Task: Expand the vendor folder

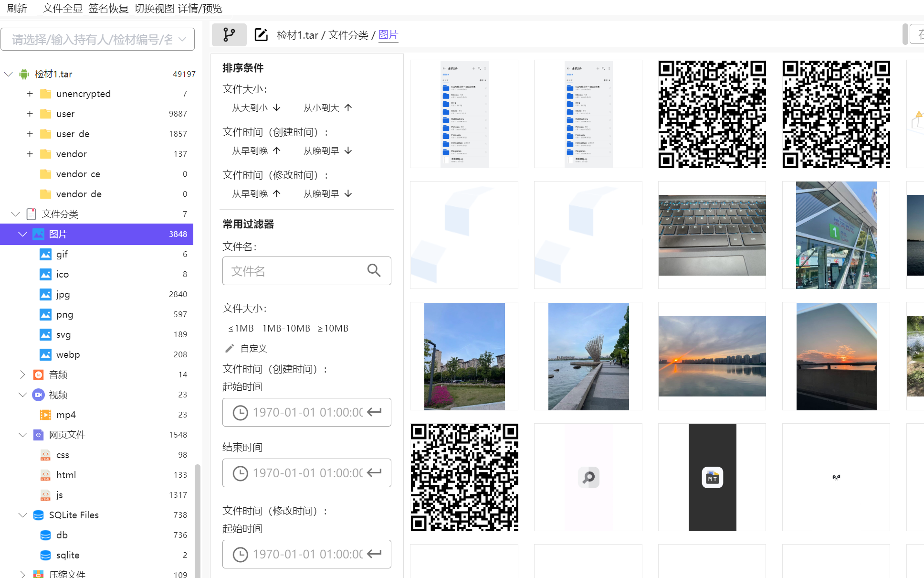Action: click(x=30, y=154)
